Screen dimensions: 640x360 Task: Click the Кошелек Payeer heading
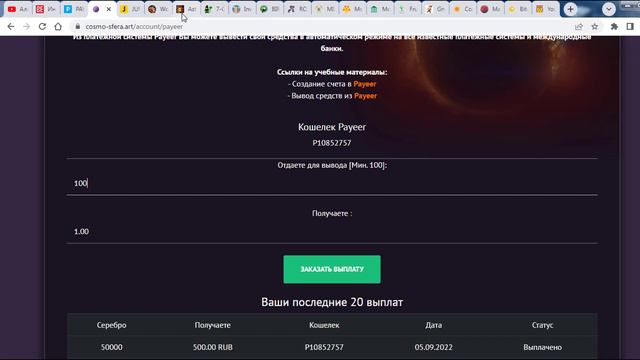click(332, 127)
